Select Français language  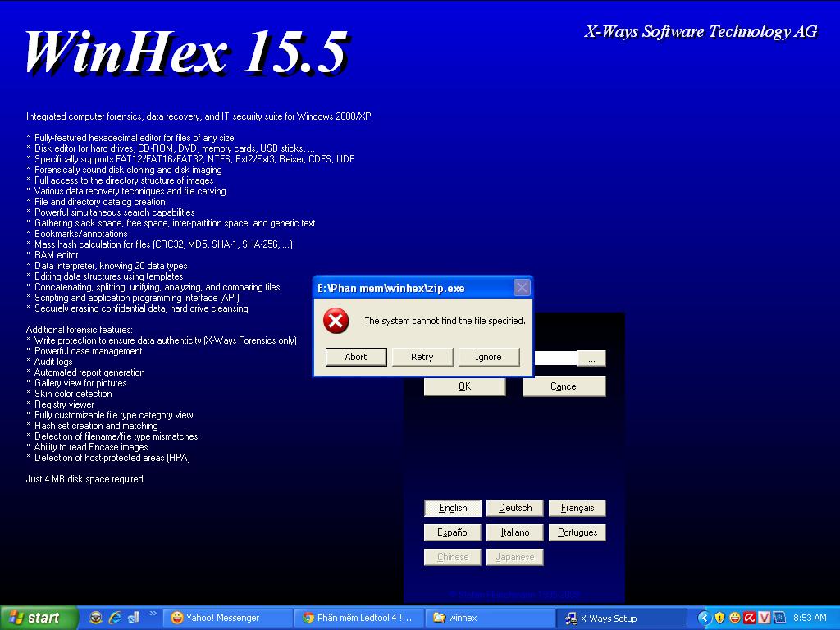[577, 508]
